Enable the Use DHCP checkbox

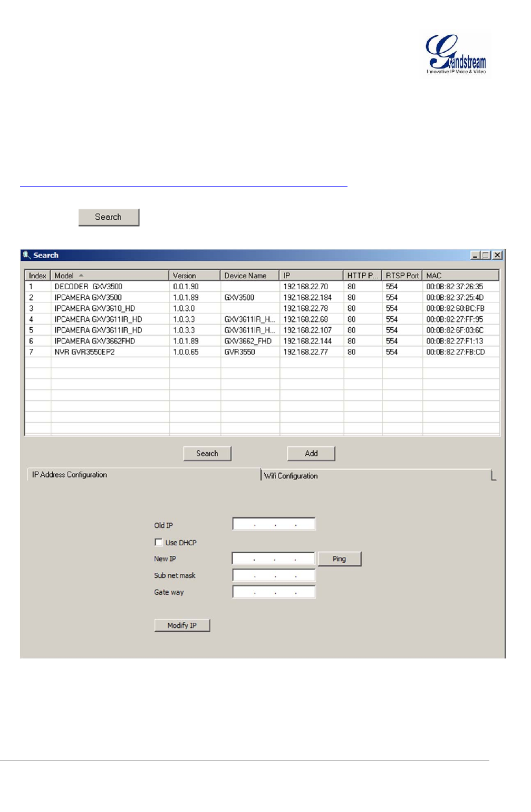(x=158, y=542)
